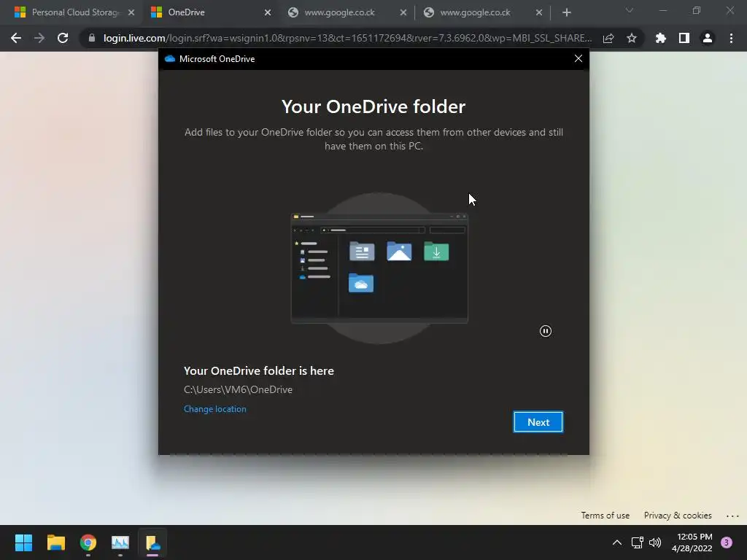Click the OneDrive cloud icon in dialog title

pyautogui.click(x=169, y=58)
